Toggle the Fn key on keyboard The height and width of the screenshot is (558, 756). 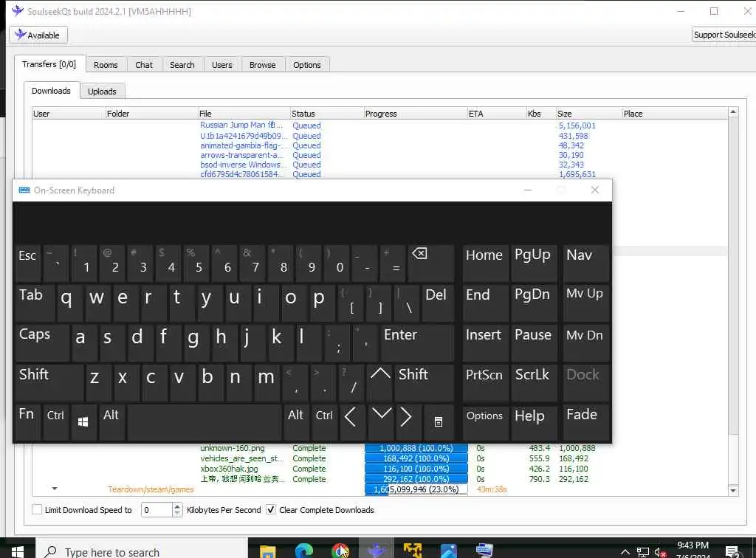tap(28, 422)
